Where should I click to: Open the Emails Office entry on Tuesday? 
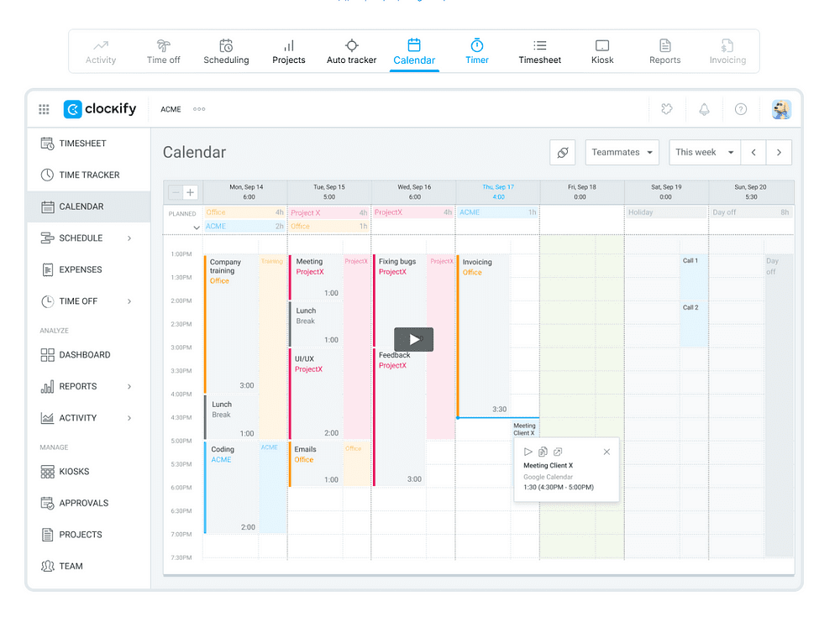click(316, 463)
